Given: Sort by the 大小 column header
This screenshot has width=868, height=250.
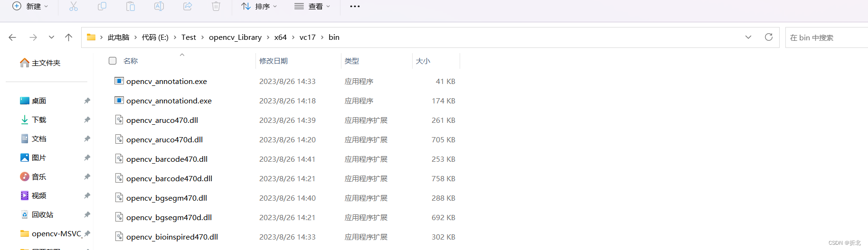Looking at the screenshot, I should pos(423,61).
